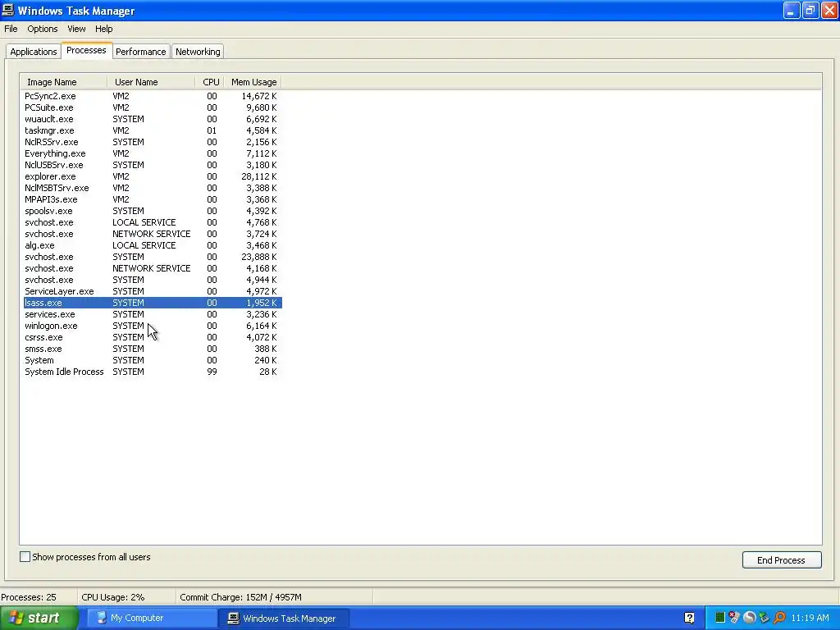
Task: Select the System Idle Process row
Action: (x=153, y=372)
